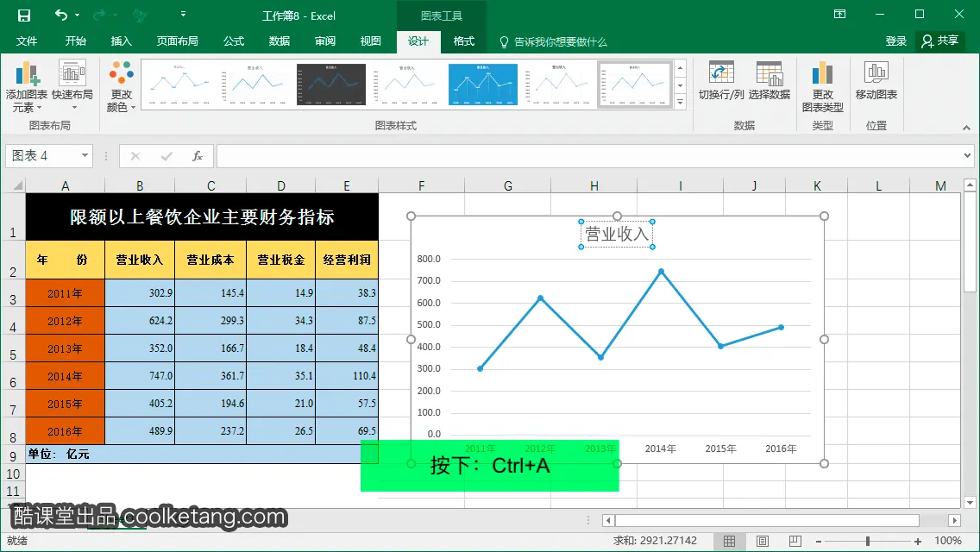Click the 2013年 year cell
Viewport: 980px width, 552px height.
[65, 348]
